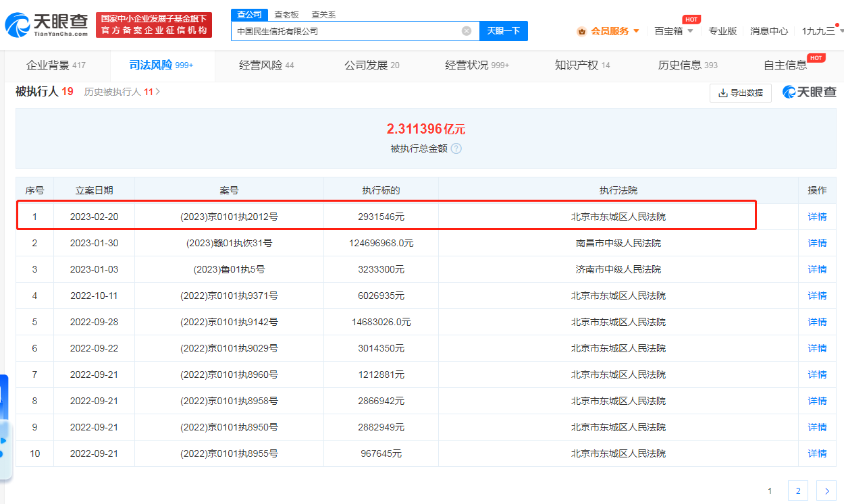
Task: Open 详情 for case 京0101执2012号
Action: 817,217
